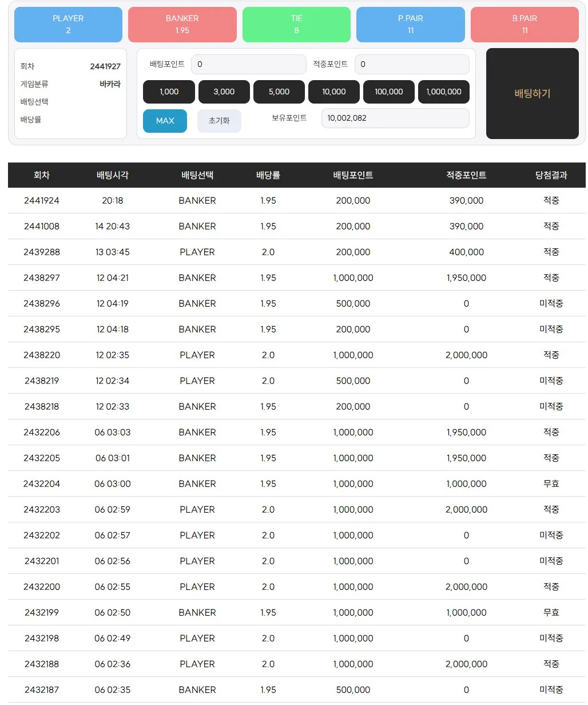The width and height of the screenshot is (588, 705).
Task: Click the 무효 result in round 2432199 row
Action: 551,612
